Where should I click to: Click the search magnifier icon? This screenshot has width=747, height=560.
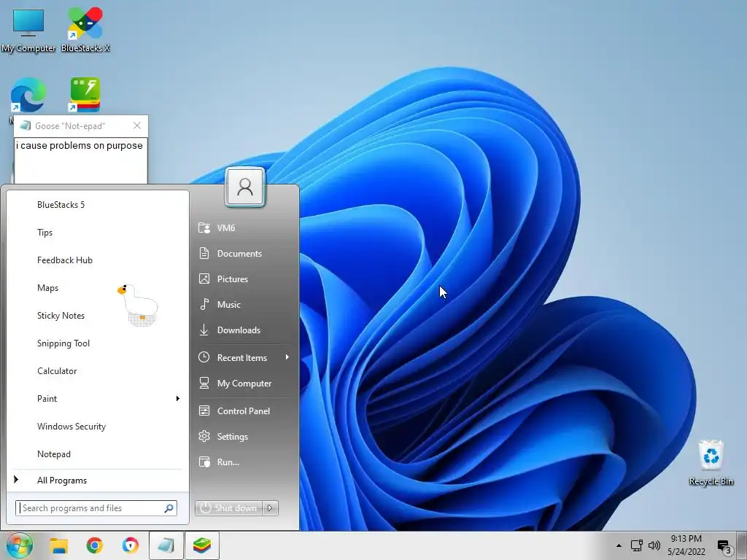click(x=169, y=508)
